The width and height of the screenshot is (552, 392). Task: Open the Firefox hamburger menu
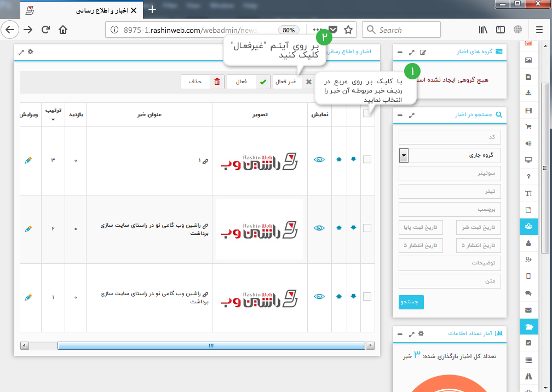coord(539,30)
